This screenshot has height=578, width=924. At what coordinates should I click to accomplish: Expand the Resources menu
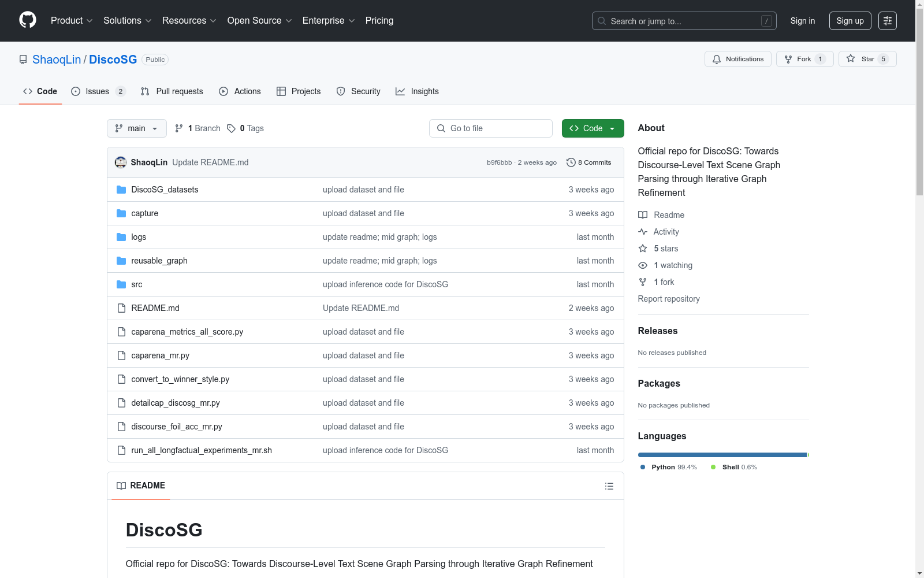point(189,21)
